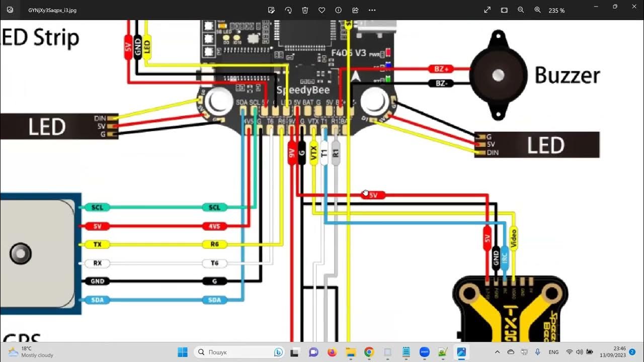Open the clock showing 23:46
The image size is (644, 362).
[613, 352]
